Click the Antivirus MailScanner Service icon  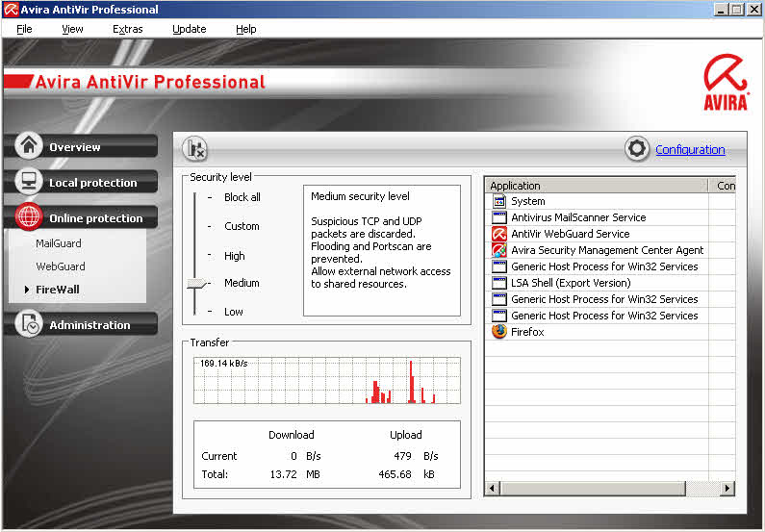click(x=499, y=217)
